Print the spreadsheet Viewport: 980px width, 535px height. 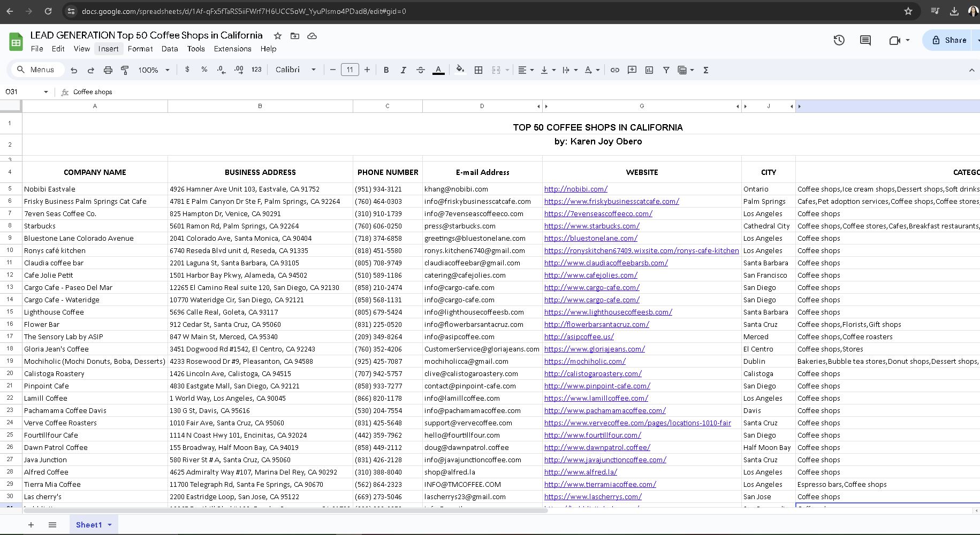click(108, 70)
